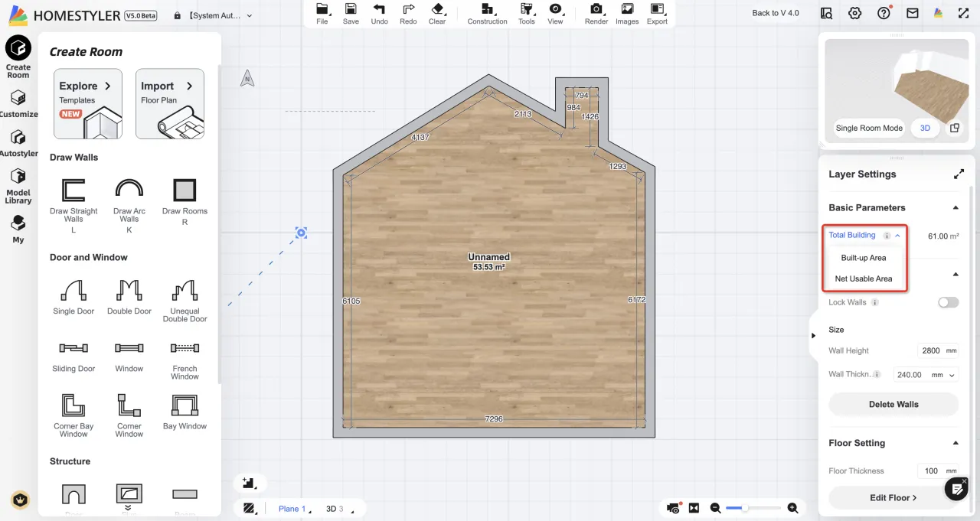This screenshot has width=980, height=521.
Task: Open the View eye icon
Action: coord(556,13)
